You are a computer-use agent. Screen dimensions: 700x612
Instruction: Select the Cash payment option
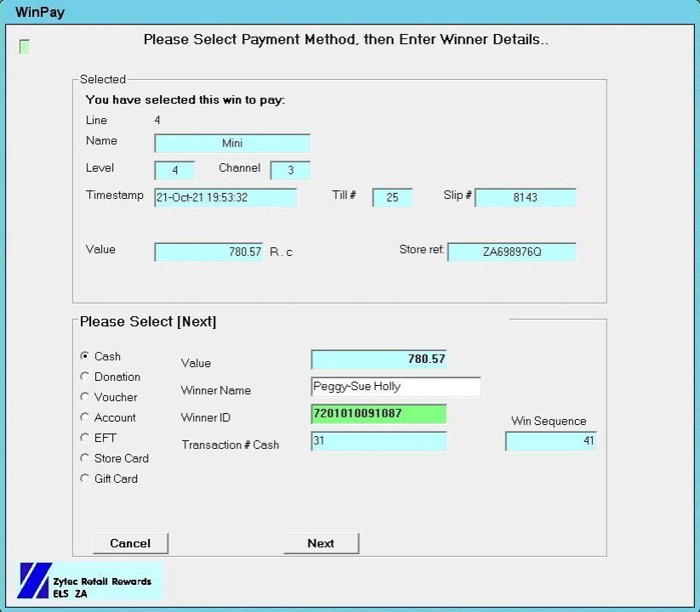click(x=84, y=356)
